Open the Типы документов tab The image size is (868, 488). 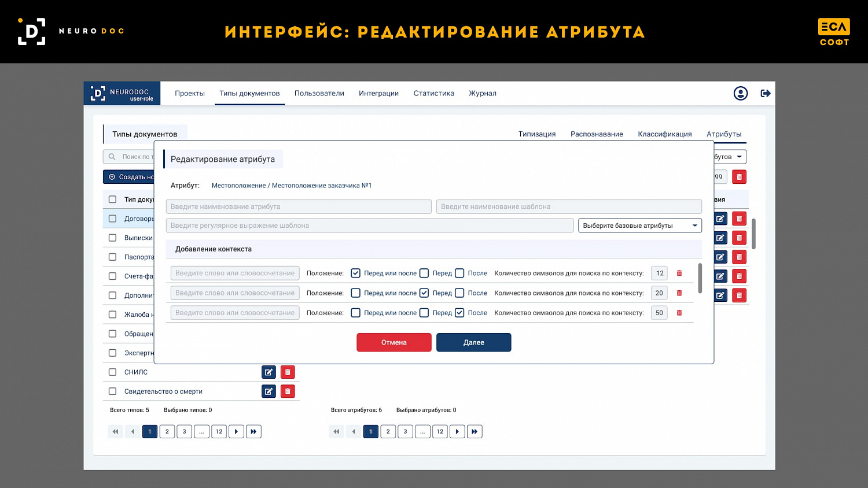coord(249,94)
